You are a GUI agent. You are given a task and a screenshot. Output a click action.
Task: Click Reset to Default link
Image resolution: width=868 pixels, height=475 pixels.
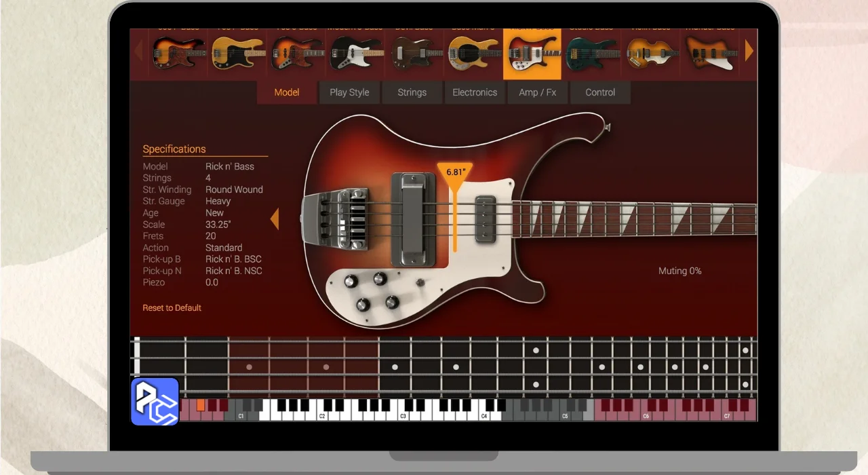(x=172, y=307)
